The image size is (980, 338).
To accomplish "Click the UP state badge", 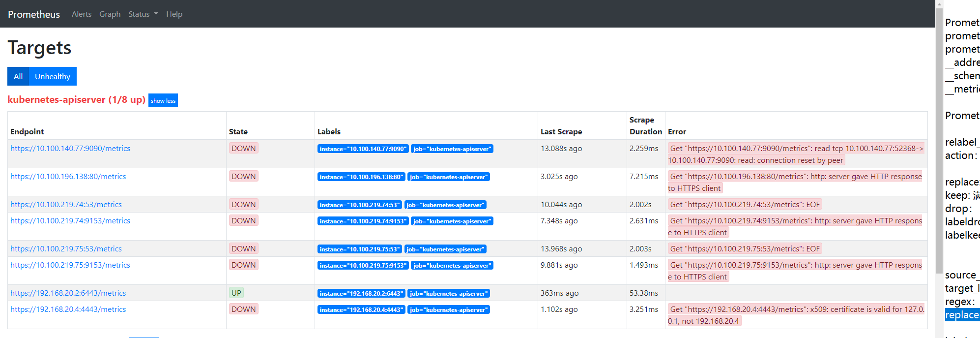I will click(236, 293).
